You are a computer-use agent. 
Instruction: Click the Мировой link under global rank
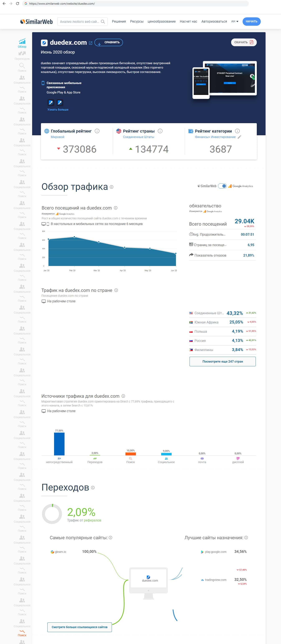tap(57, 137)
